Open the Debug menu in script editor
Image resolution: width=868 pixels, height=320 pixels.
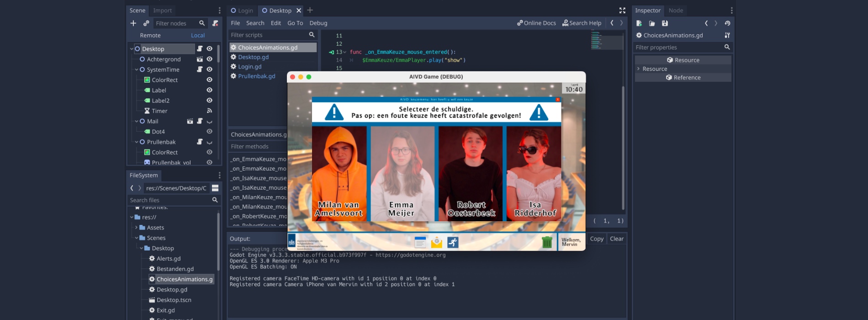pos(318,23)
